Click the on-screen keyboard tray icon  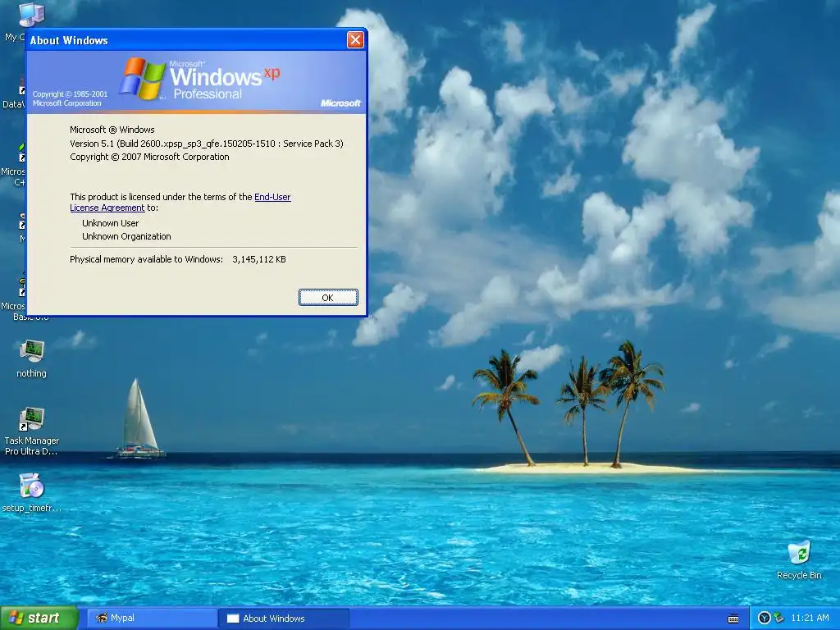(x=733, y=619)
